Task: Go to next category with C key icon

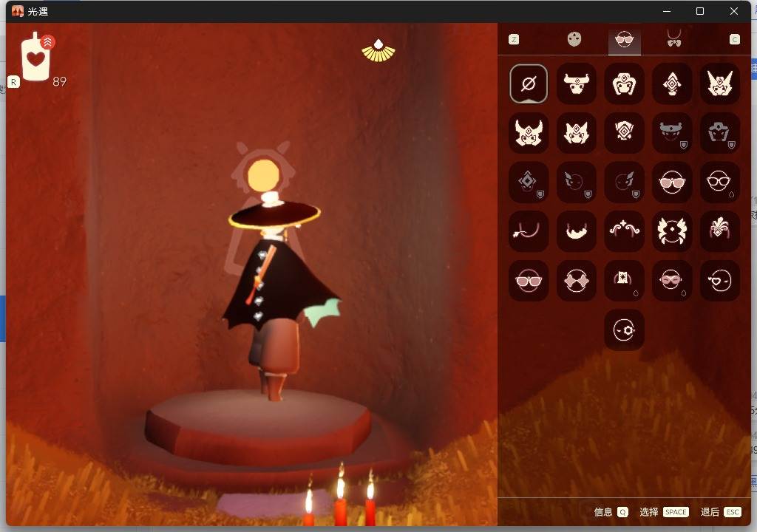Action: coord(735,40)
